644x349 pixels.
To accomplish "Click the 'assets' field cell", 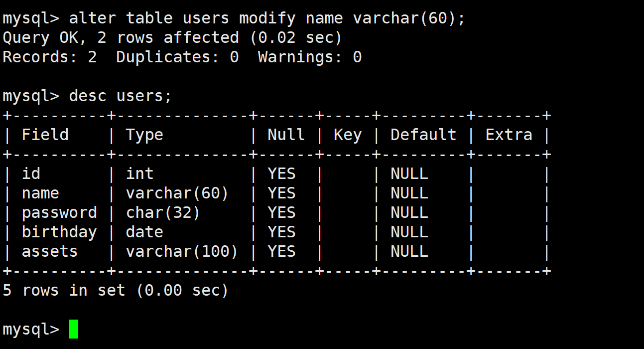I will pyautogui.click(x=50, y=252).
